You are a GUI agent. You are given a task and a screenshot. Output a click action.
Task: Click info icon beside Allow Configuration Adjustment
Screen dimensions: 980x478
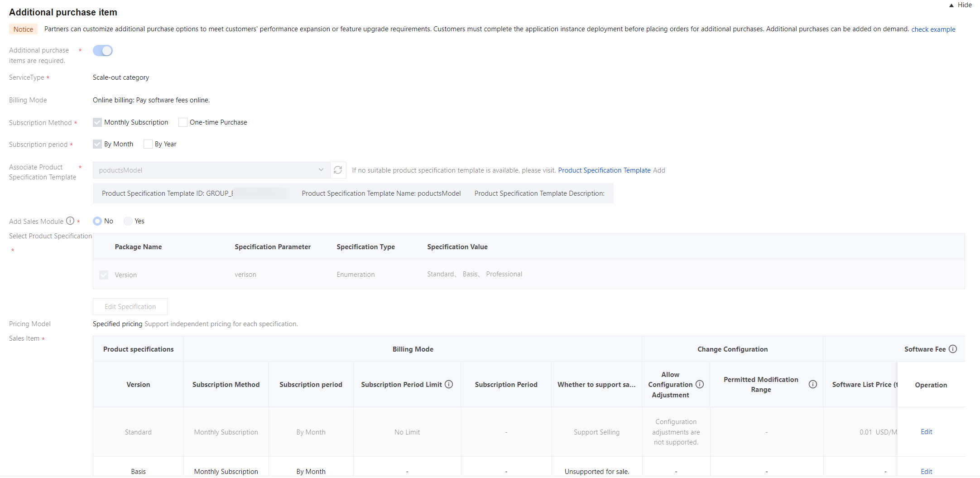pyautogui.click(x=700, y=384)
